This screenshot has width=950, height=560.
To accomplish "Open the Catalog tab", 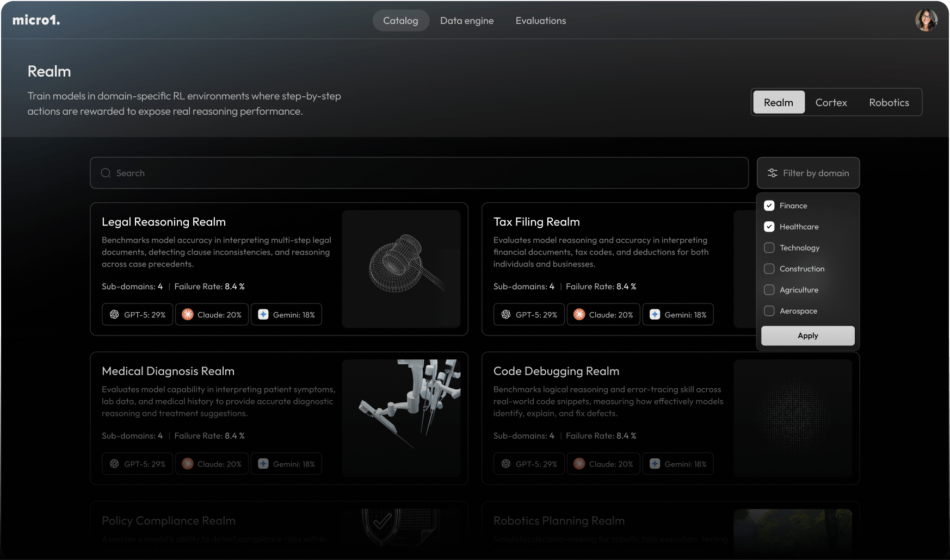I will (401, 21).
